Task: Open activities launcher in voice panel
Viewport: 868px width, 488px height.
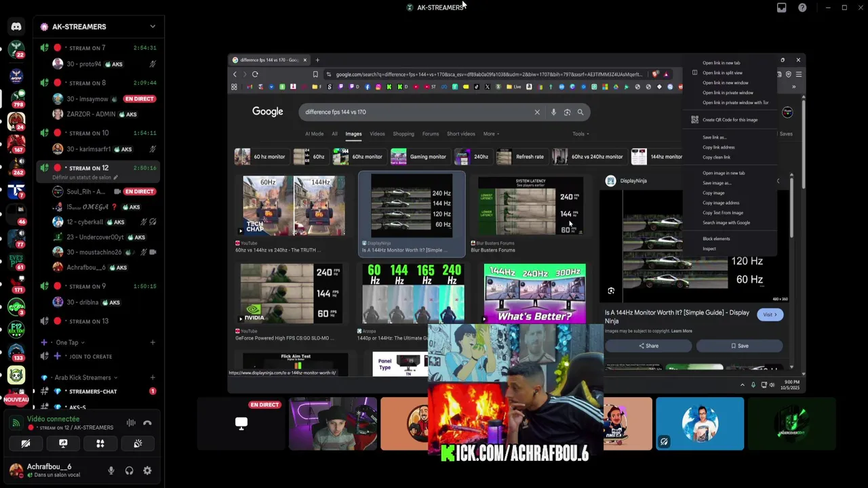Action: tap(100, 443)
